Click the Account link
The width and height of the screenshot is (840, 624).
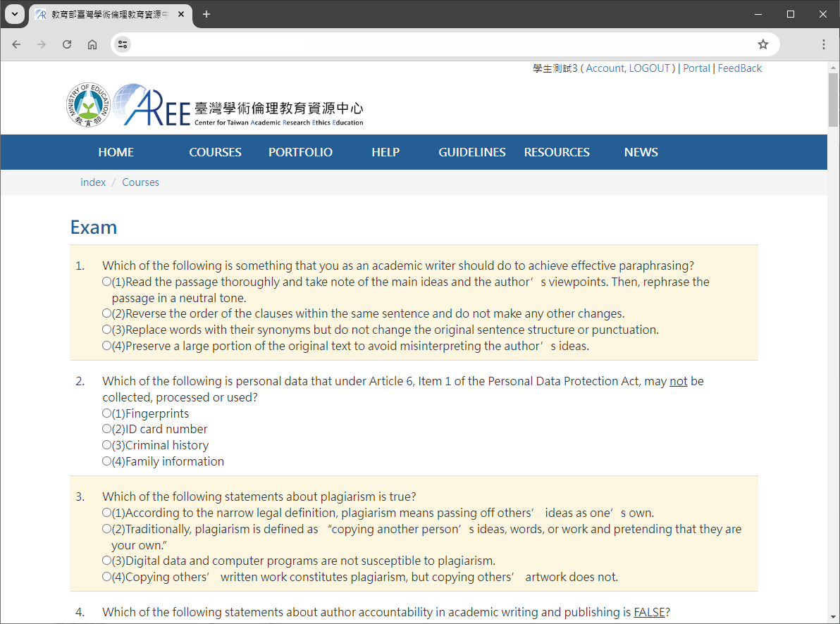pyautogui.click(x=605, y=68)
